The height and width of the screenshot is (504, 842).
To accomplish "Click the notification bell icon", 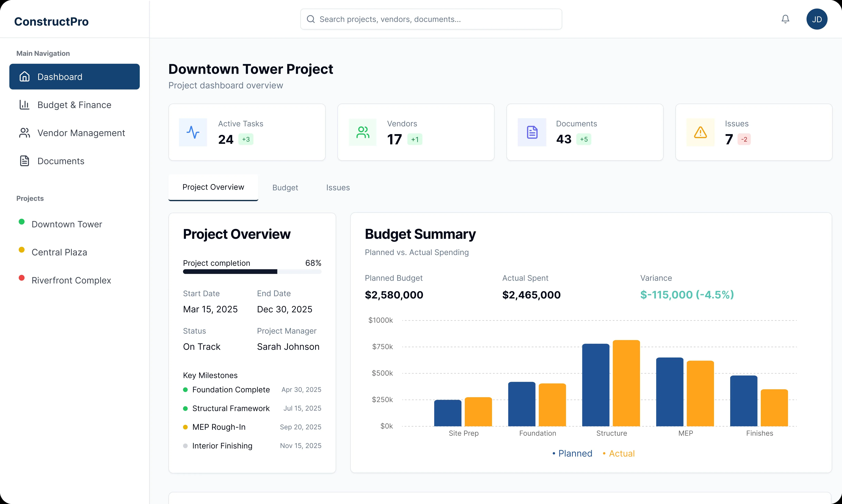I will (x=785, y=19).
